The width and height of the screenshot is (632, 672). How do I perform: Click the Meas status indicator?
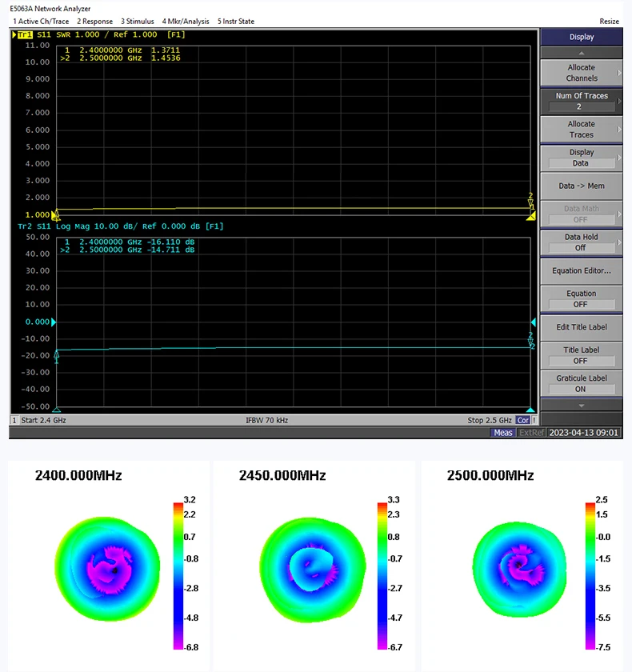coord(502,433)
